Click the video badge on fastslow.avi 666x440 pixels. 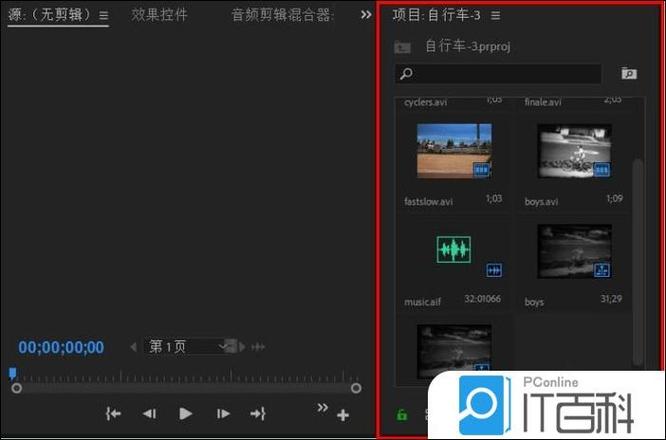tap(482, 170)
